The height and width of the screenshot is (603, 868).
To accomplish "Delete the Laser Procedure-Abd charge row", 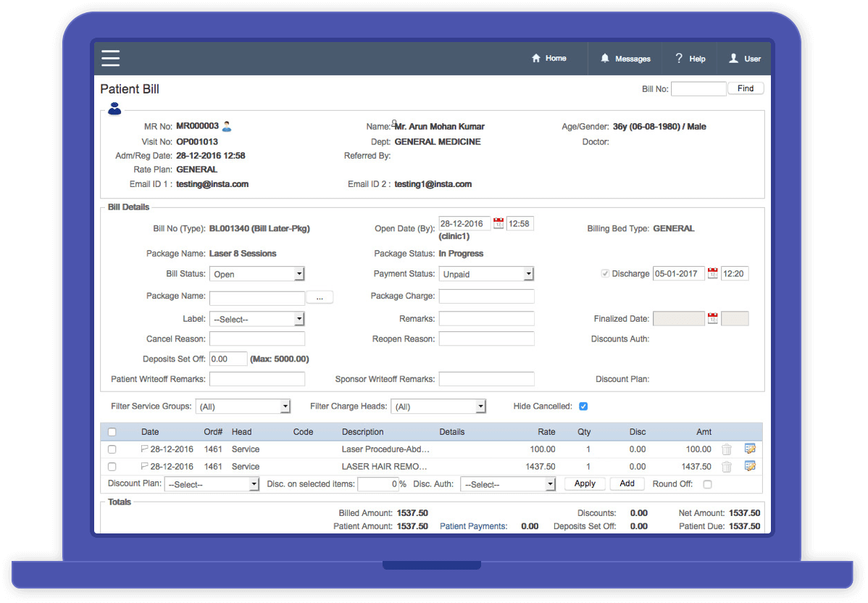I will pos(727,449).
